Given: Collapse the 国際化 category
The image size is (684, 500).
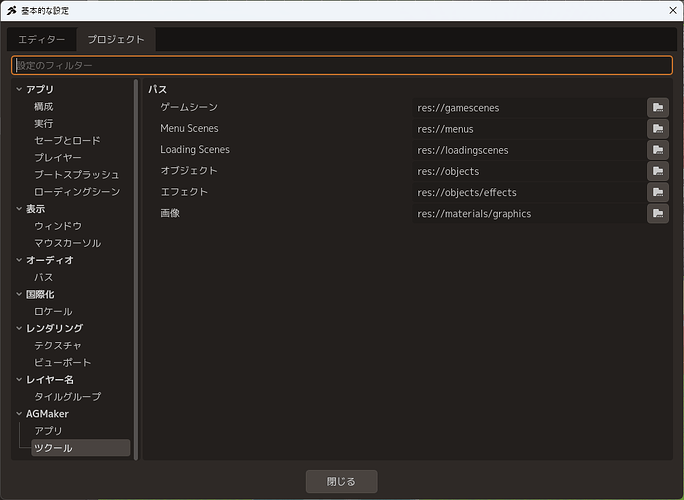Looking at the screenshot, I should pos(19,294).
